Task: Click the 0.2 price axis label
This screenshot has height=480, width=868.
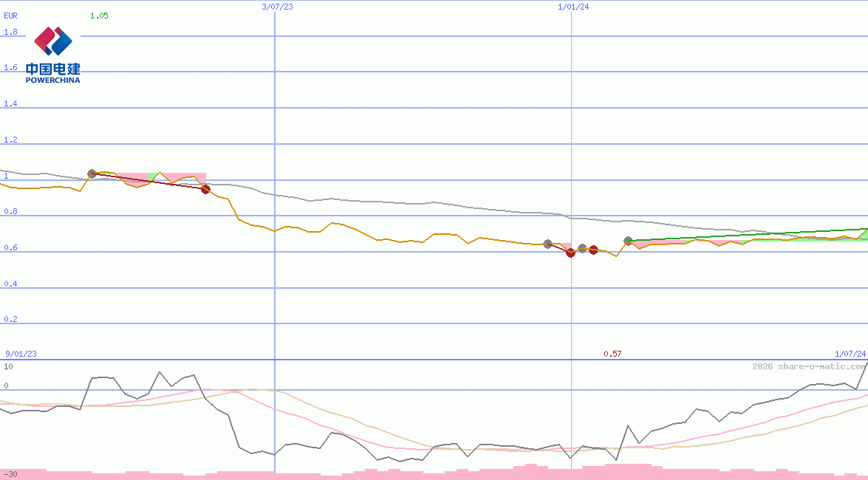Action: (x=10, y=320)
